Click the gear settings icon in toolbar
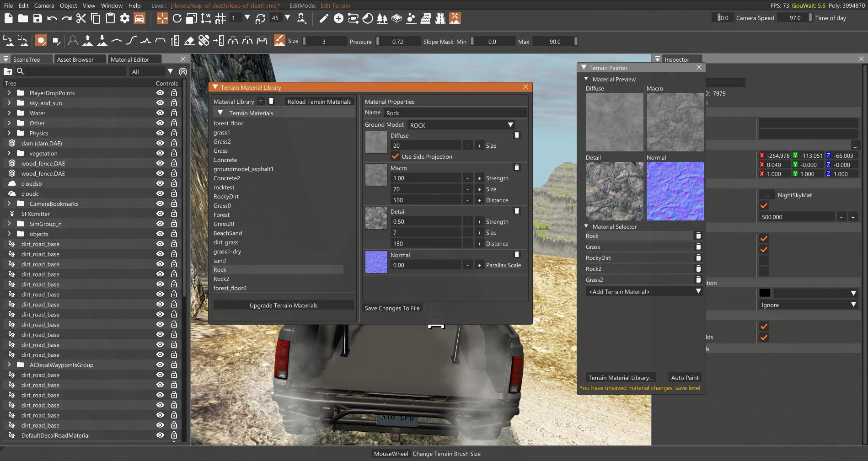Image resolution: width=868 pixels, height=461 pixels. [124, 18]
